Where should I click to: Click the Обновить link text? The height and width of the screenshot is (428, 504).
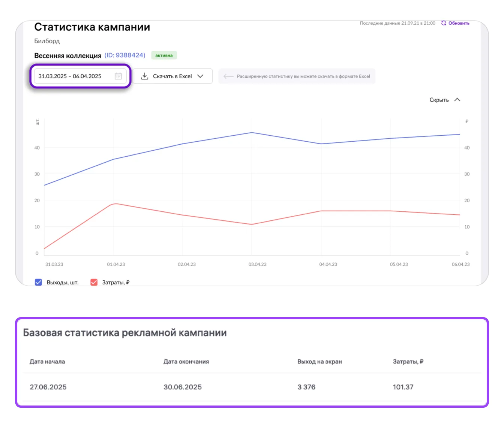(x=459, y=23)
